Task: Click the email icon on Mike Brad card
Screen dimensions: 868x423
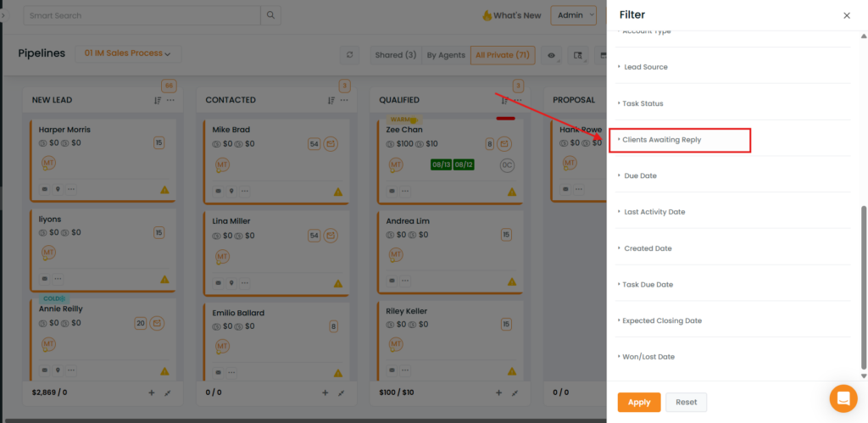Action: pyautogui.click(x=331, y=144)
